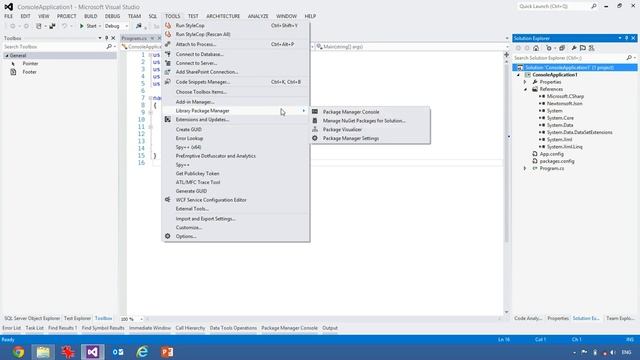Image resolution: width=640 pixels, height=360 pixels.
Task: Collapse the General group in Toolbox
Action: (7, 56)
